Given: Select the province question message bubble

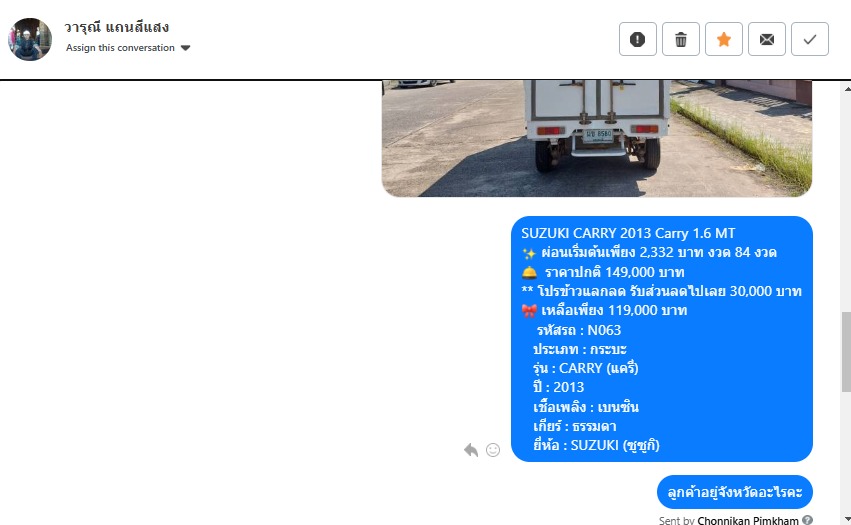Looking at the screenshot, I should 735,492.
